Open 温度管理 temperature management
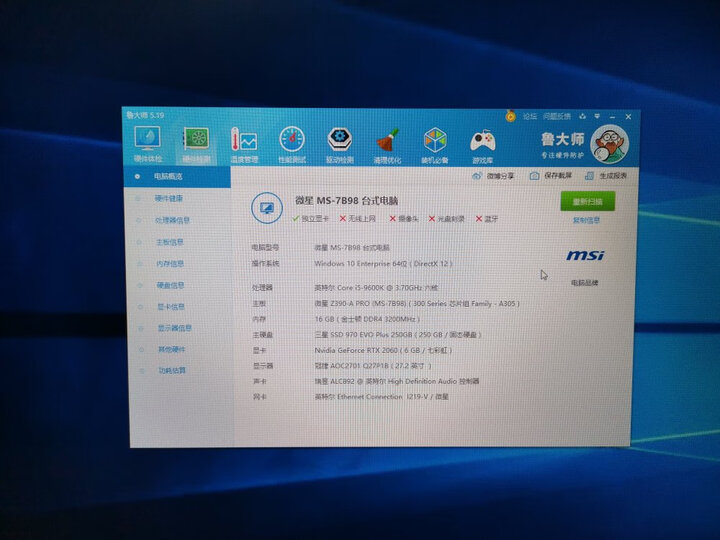The width and height of the screenshot is (720, 540). 244,145
